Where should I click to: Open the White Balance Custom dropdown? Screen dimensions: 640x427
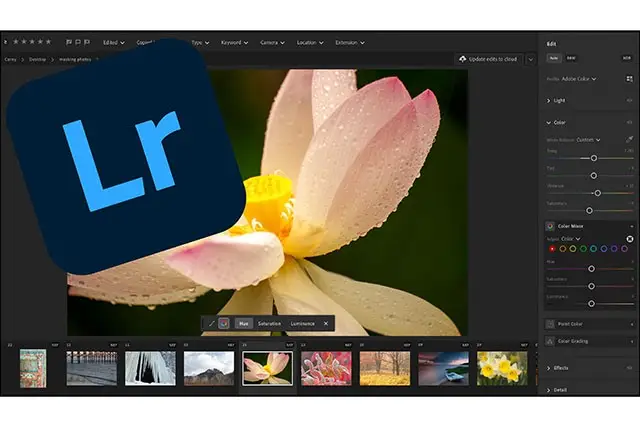pyautogui.click(x=588, y=140)
